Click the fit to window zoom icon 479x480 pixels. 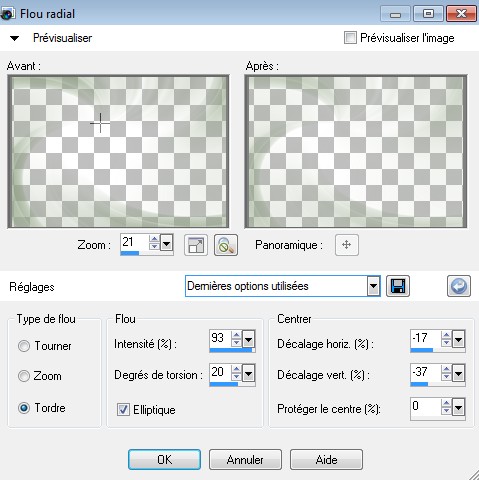coord(196,245)
